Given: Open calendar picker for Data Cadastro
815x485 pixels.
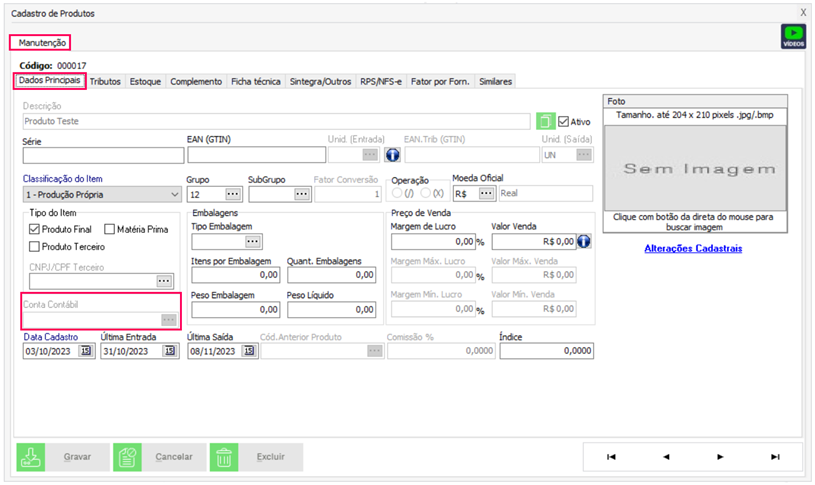Looking at the screenshot, I should 85,351.
